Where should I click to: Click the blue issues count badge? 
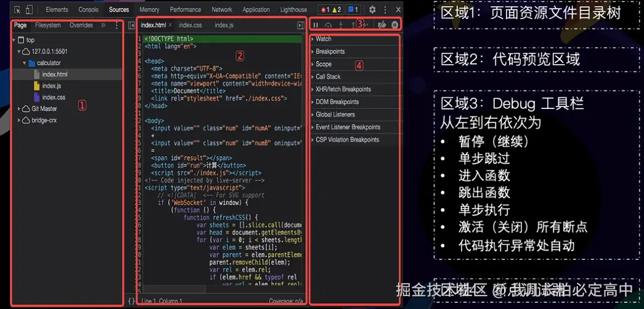(353, 10)
